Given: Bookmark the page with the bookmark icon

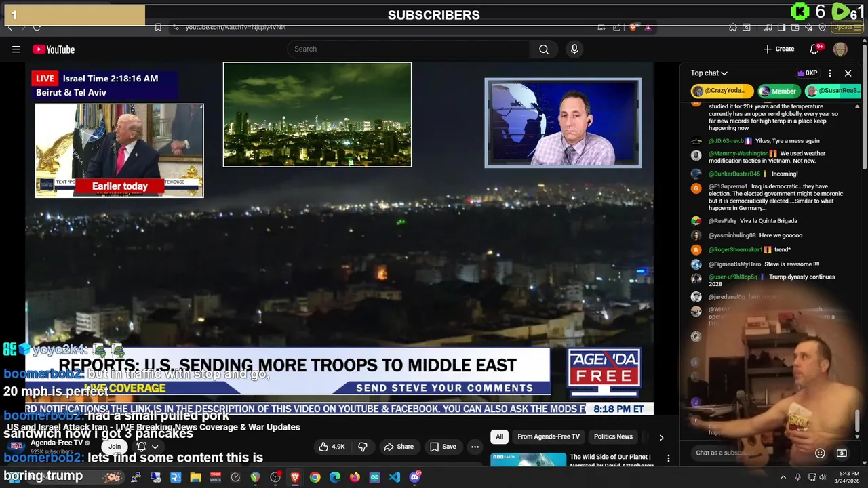Looking at the screenshot, I should coord(158,27).
